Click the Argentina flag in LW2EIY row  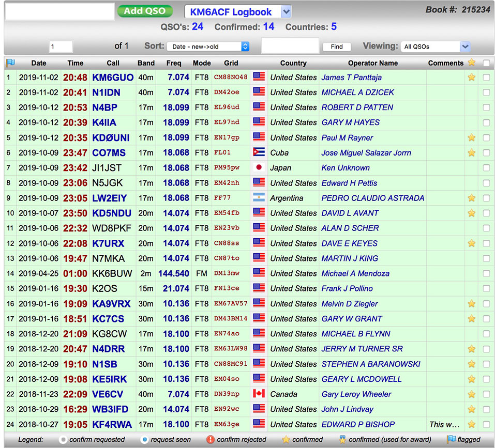pos(259,198)
